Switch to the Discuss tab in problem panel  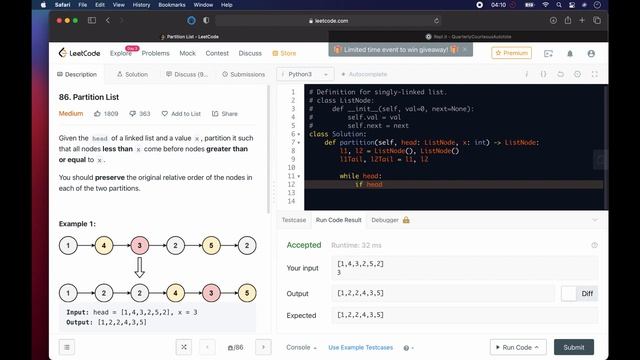tap(187, 74)
